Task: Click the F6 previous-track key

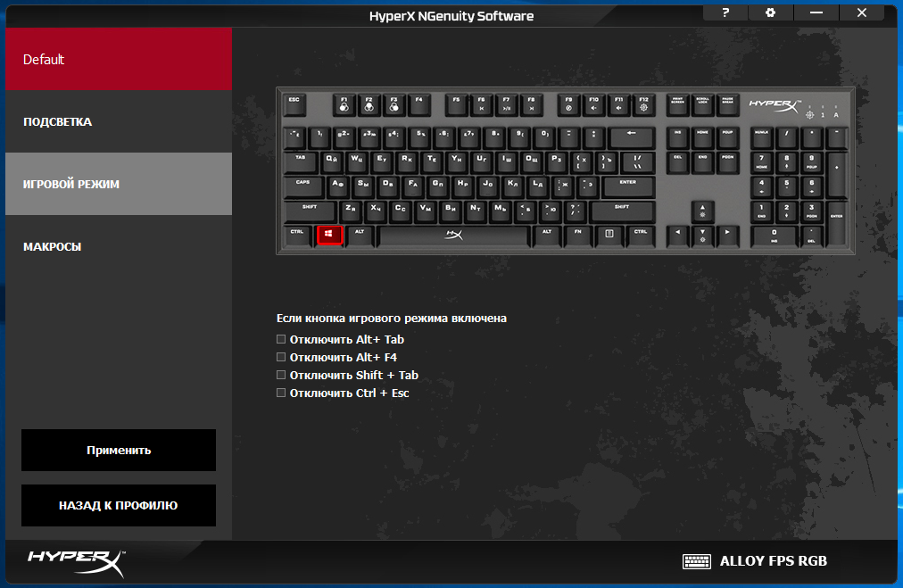Action: click(482, 104)
